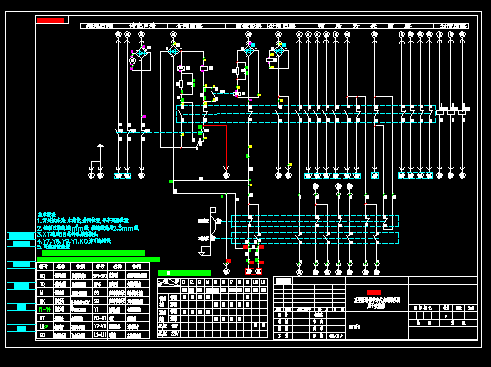Select the red block in the title block
Image resolution: width=491 pixels, height=367 pixels.
(x=374, y=292)
